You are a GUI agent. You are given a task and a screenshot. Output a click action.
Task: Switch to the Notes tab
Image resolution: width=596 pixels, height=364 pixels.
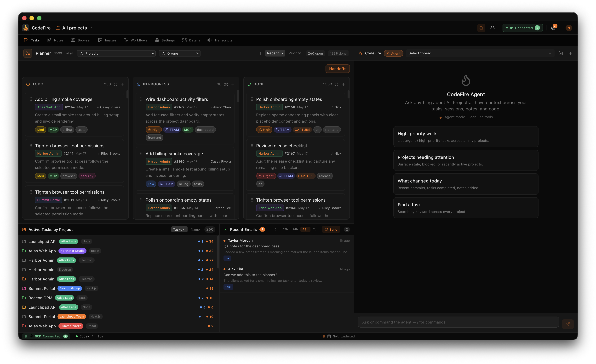pyautogui.click(x=55, y=40)
